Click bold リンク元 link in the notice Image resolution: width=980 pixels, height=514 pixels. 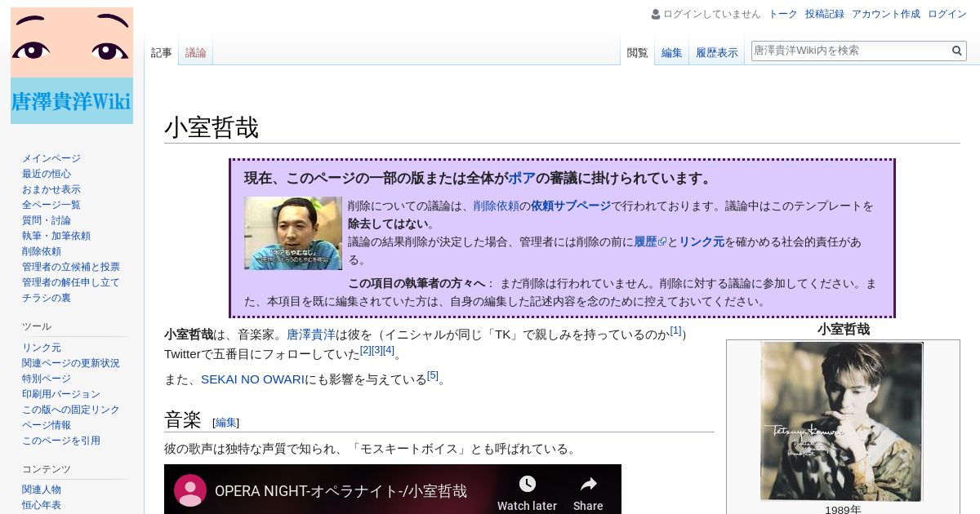coord(702,241)
